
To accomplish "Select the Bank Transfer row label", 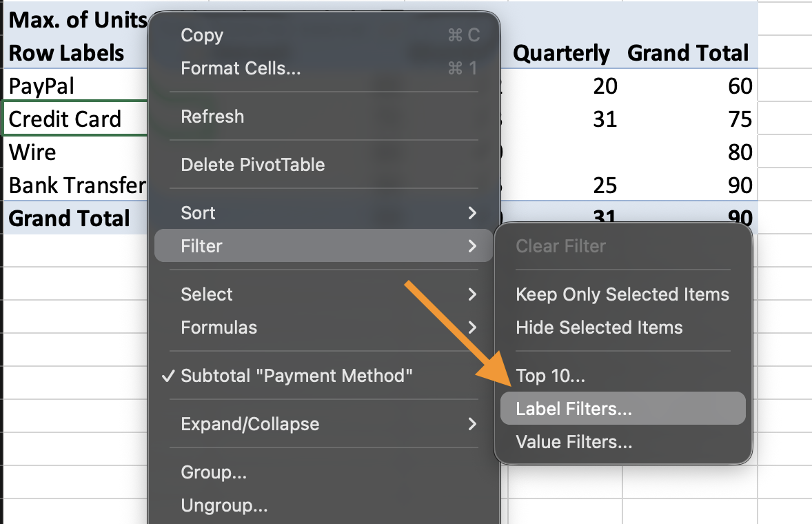I will pos(76,185).
